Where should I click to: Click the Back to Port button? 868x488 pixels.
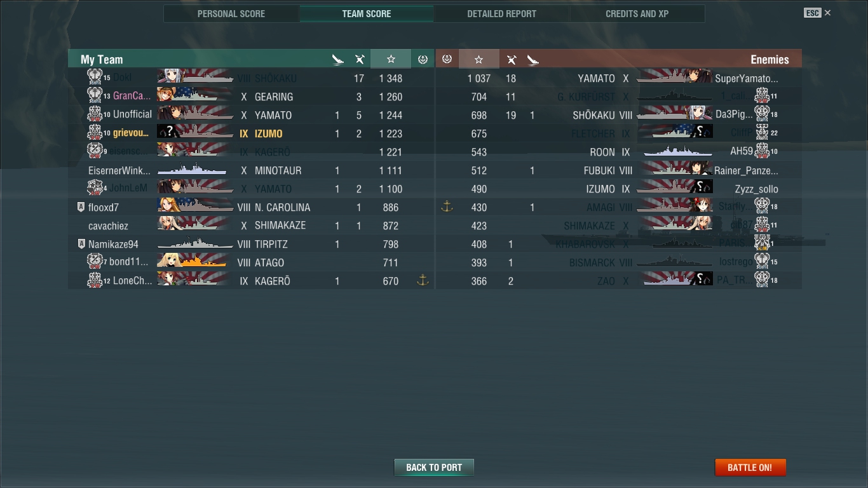pos(434,467)
